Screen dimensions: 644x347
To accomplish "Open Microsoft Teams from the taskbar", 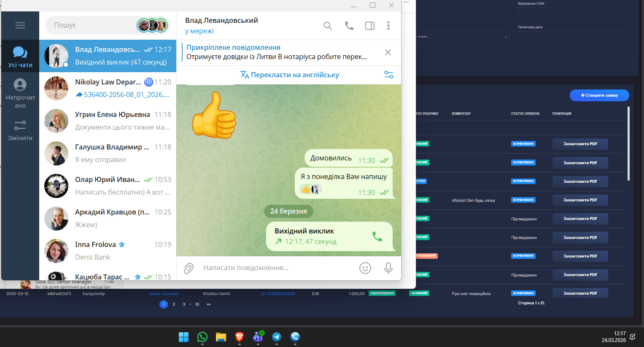I will click(258, 337).
